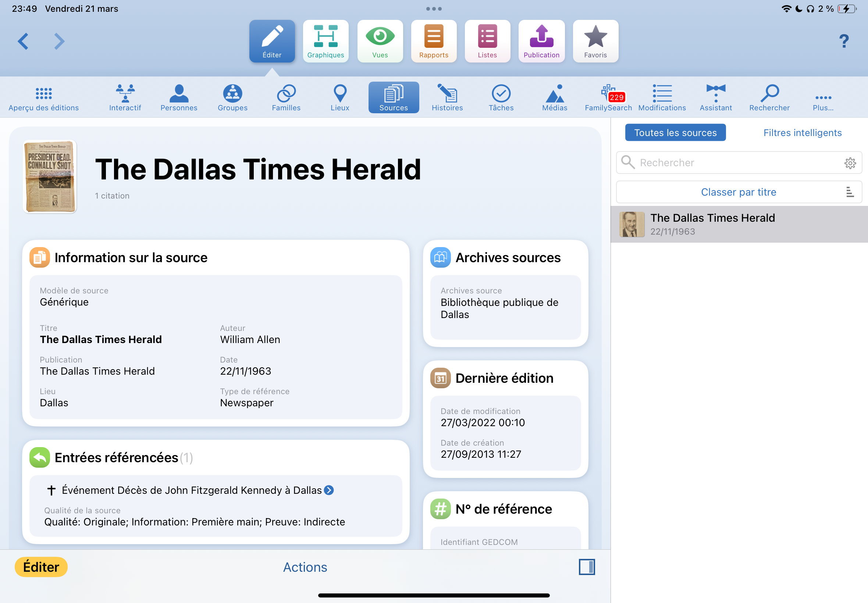Click the Entrées référencées arrow icon
The image size is (868, 603).
[x=40, y=457]
